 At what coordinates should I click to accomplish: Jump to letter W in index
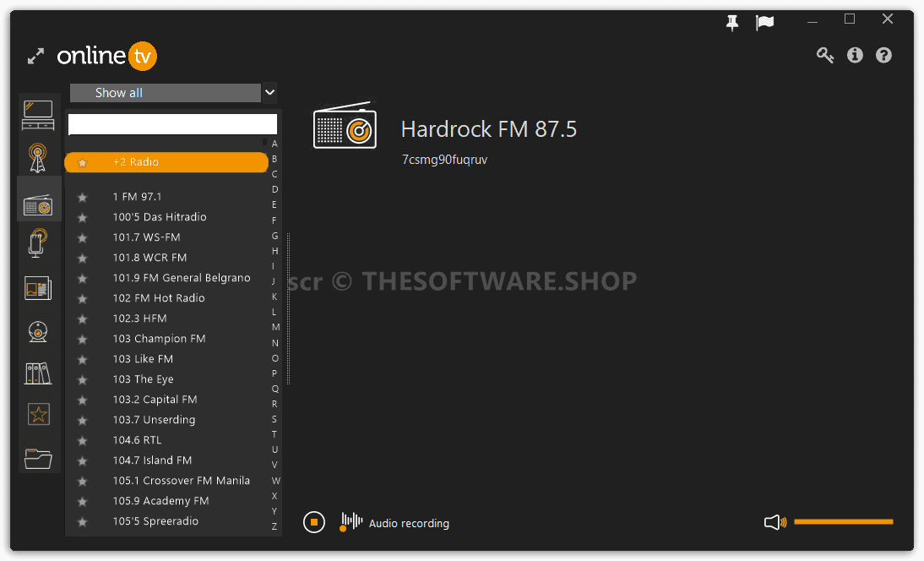[x=275, y=480]
